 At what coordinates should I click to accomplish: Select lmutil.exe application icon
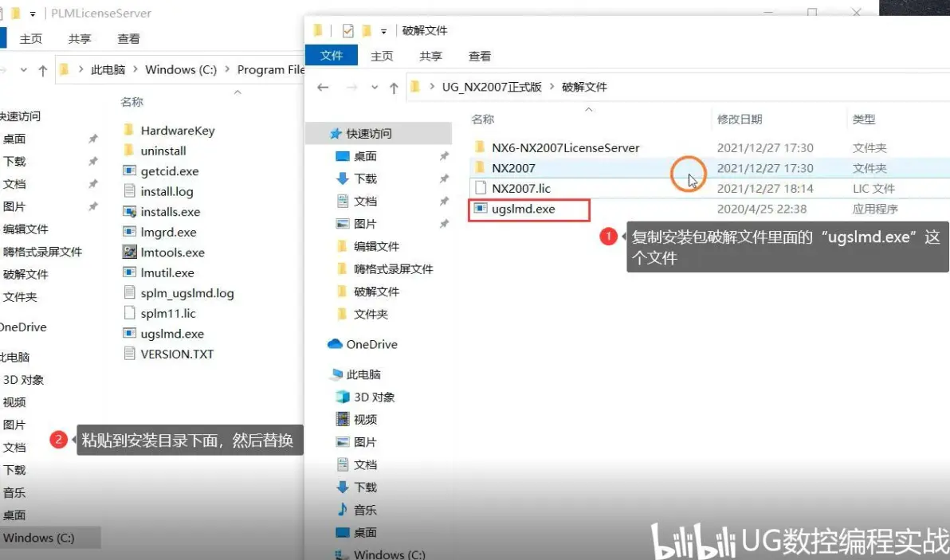pos(129,272)
